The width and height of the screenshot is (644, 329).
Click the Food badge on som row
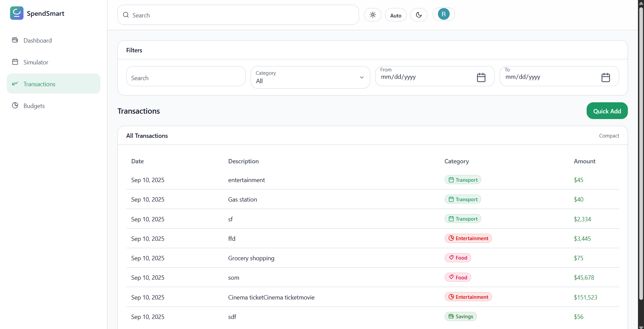click(458, 277)
